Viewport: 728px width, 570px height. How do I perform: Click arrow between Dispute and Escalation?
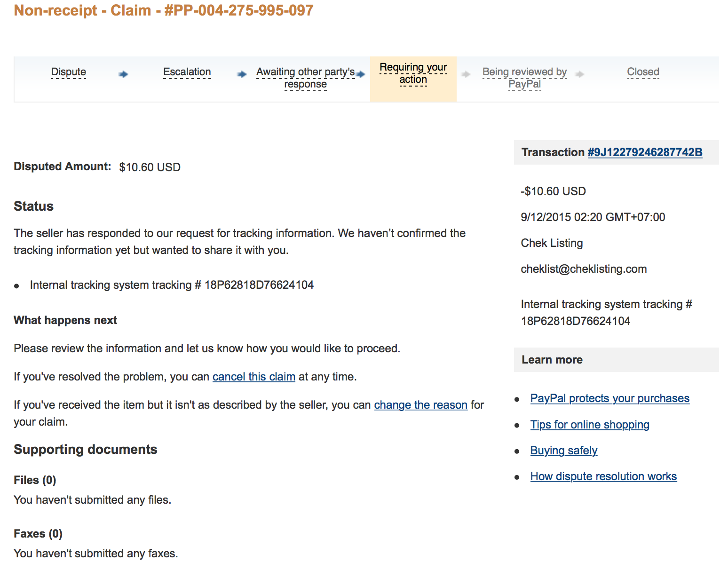point(123,74)
